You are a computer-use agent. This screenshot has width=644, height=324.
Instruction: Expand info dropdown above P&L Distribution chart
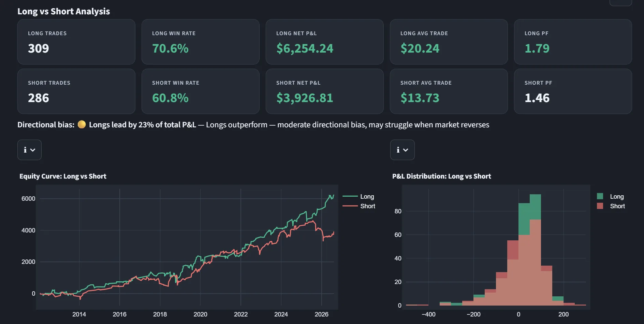point(402,150)
